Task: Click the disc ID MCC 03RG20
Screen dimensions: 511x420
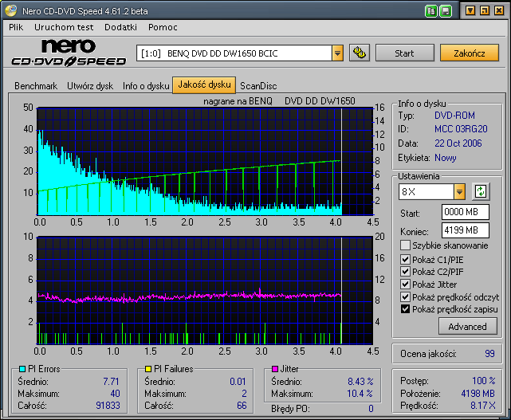Action: 461,129
